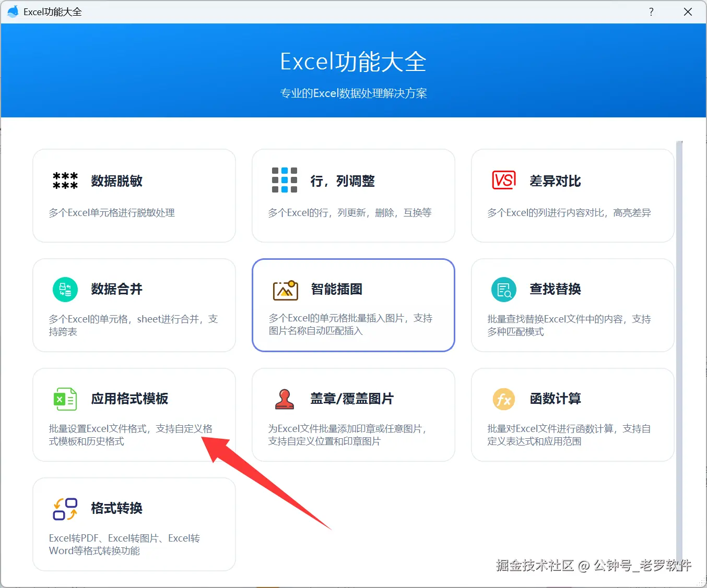This screenshot has width=707, height=588.
Task: Open the 行，列调整 feature title
Action: coord(343,181)
